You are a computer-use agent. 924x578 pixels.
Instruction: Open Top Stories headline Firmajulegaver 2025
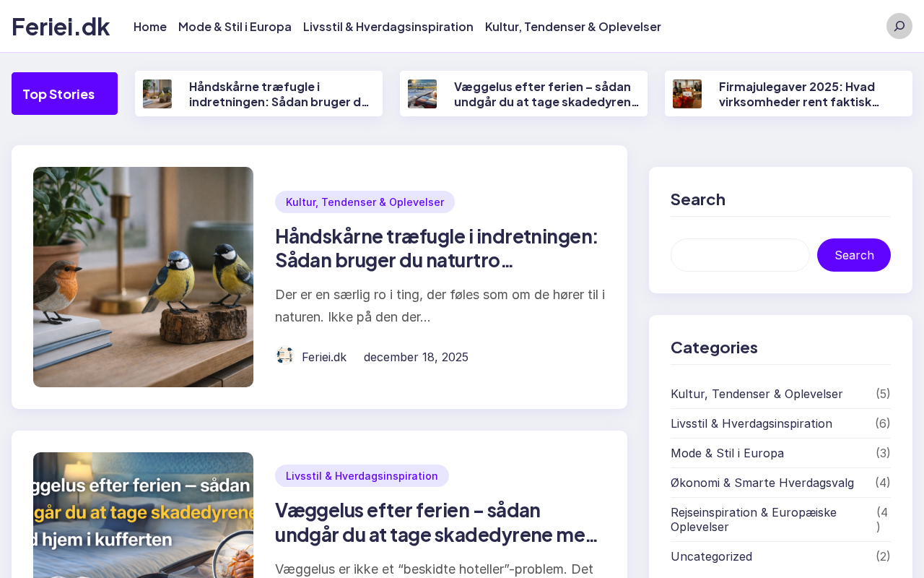click(799, 94)
